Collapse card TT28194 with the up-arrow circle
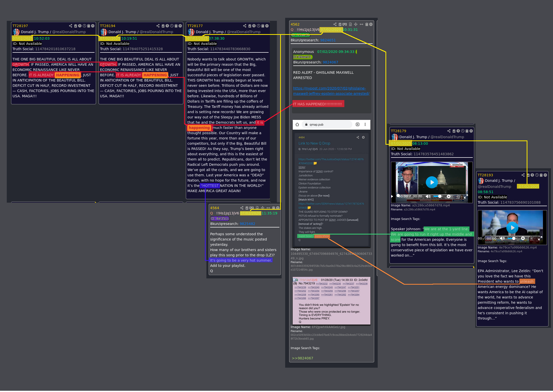This screenshot has height=392, width=553. (x=180, y=26)
